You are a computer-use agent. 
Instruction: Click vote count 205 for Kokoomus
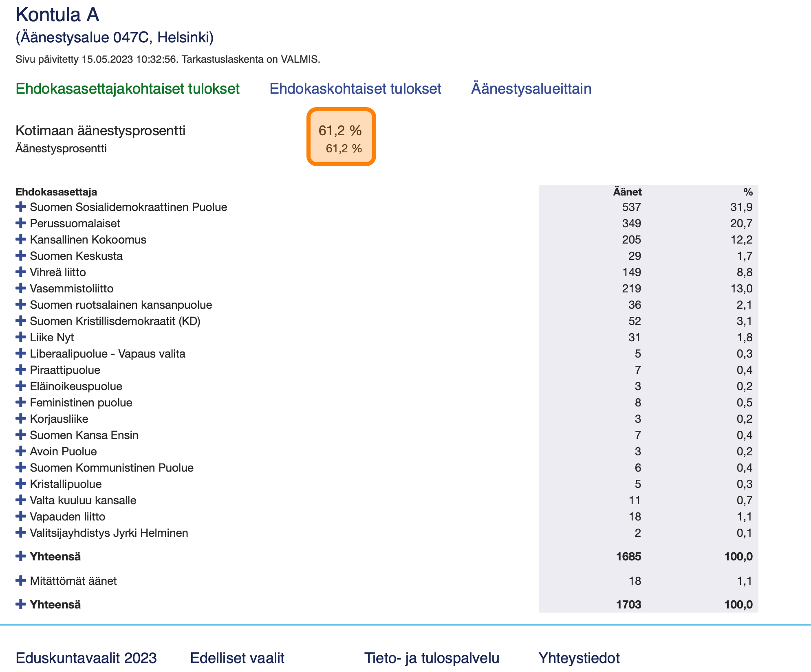(631, 239)
